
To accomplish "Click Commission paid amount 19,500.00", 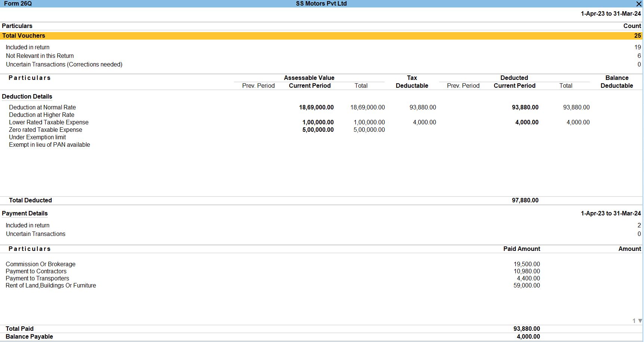I will coord(527,264).
